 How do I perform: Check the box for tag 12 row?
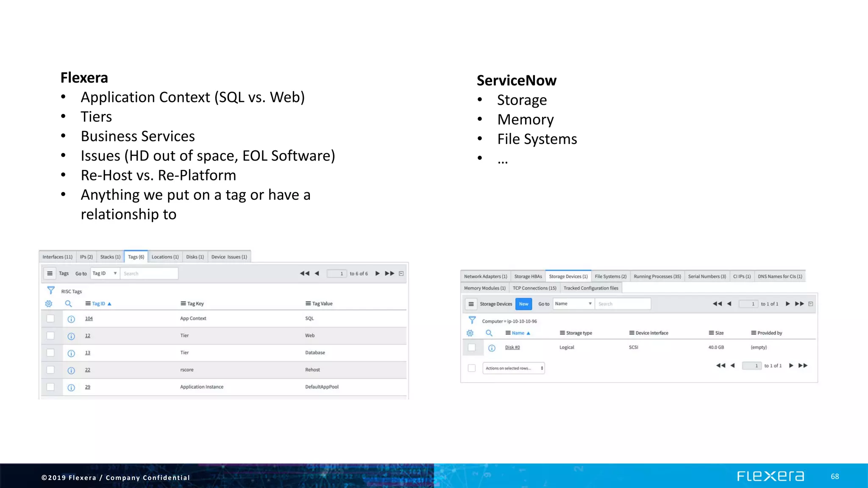click(50, 335)
